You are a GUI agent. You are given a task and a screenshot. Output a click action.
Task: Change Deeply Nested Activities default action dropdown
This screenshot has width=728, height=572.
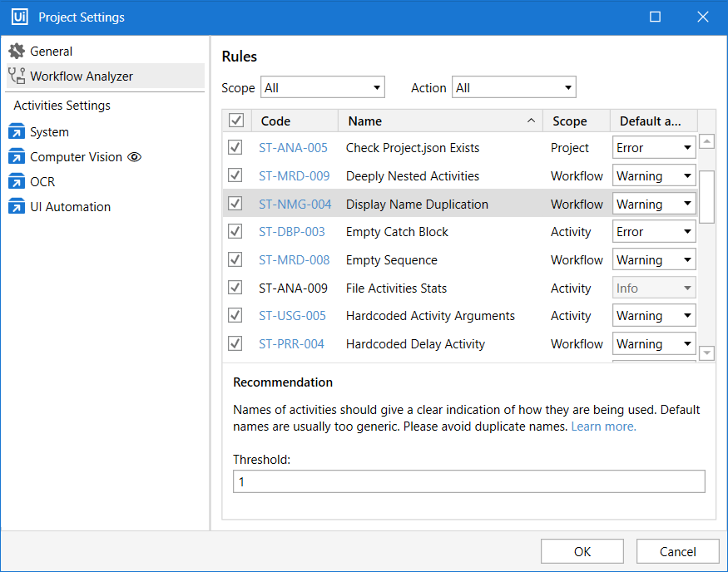(654, 176)
